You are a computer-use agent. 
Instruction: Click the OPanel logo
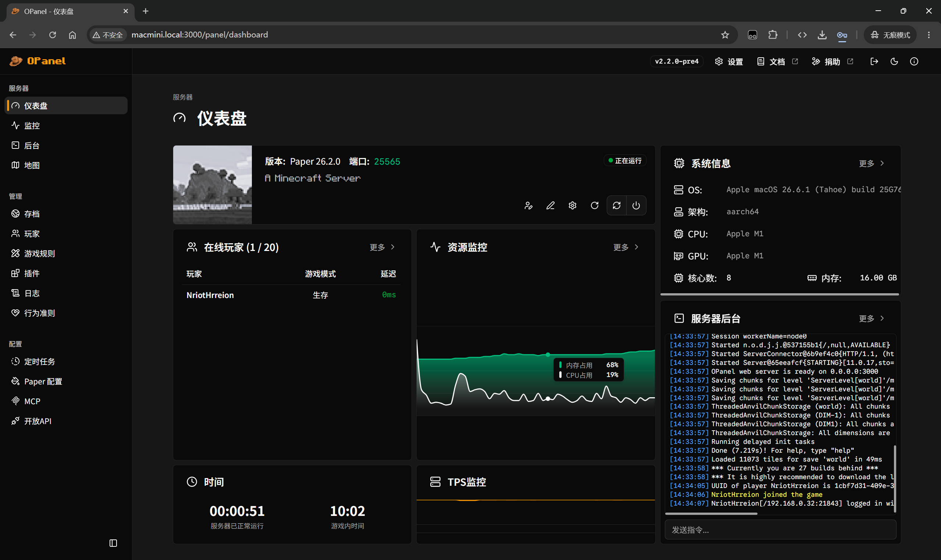click(38, 61)
